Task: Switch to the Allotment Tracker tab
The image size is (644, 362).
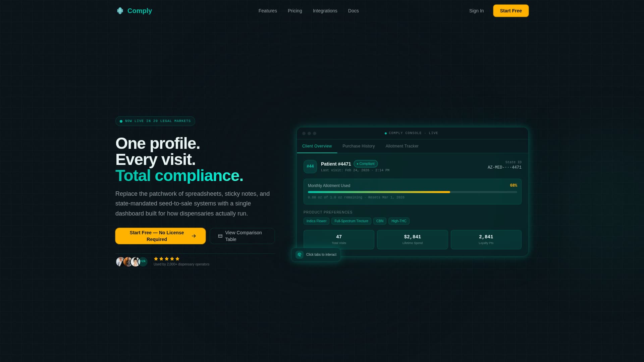Action: tap(402, 146)
